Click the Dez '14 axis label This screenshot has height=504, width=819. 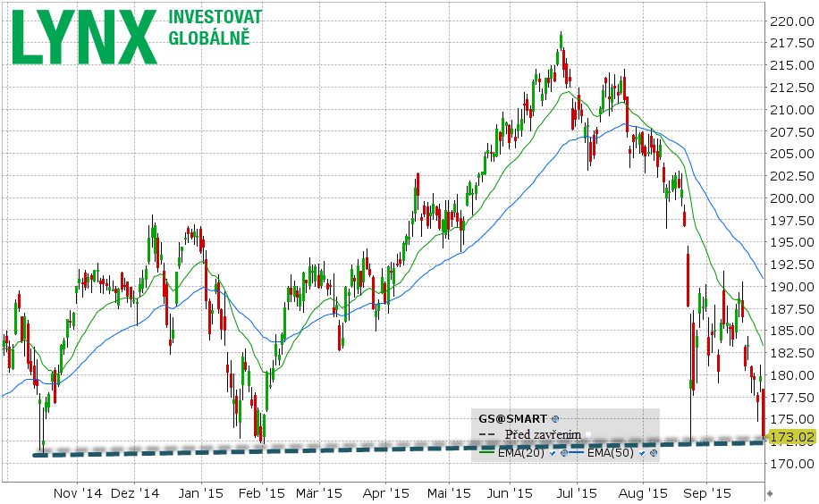coord(135,493)
